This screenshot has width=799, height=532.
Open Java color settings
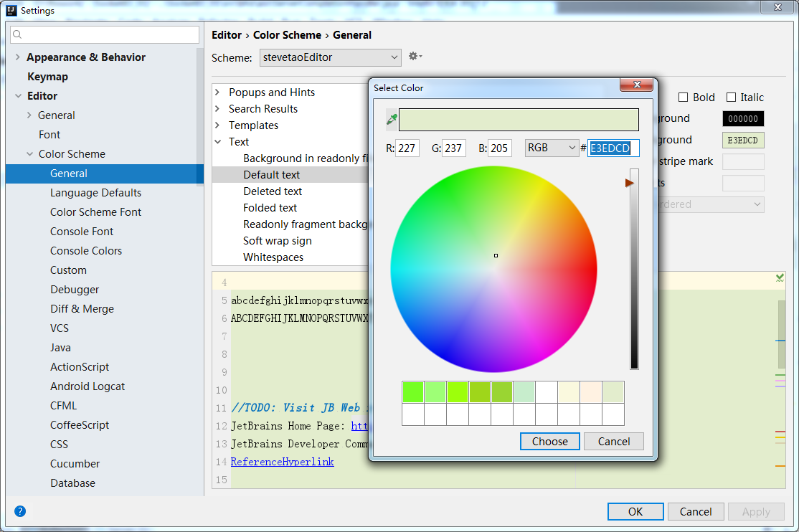pos(60,348)
